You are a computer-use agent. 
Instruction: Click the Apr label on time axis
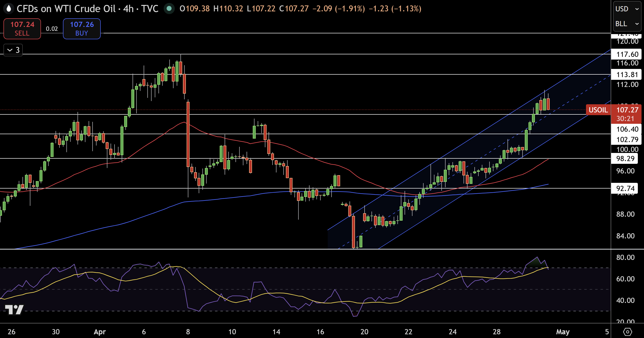100,332
